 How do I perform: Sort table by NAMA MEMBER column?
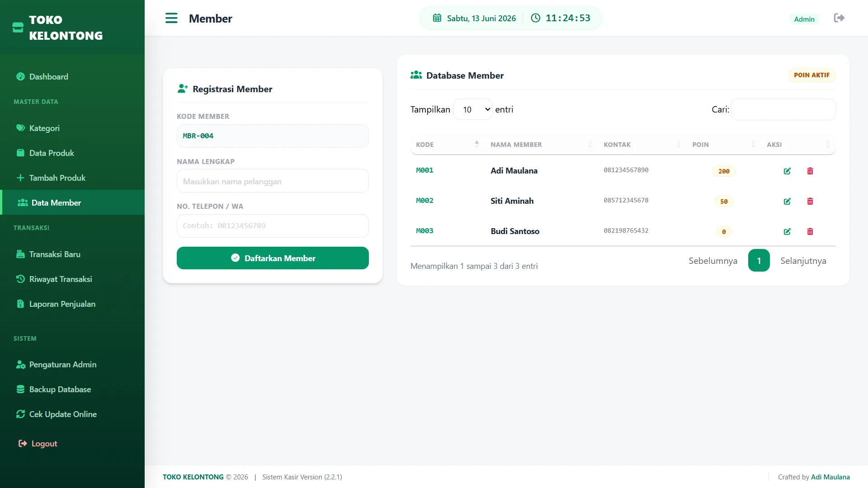541,145
